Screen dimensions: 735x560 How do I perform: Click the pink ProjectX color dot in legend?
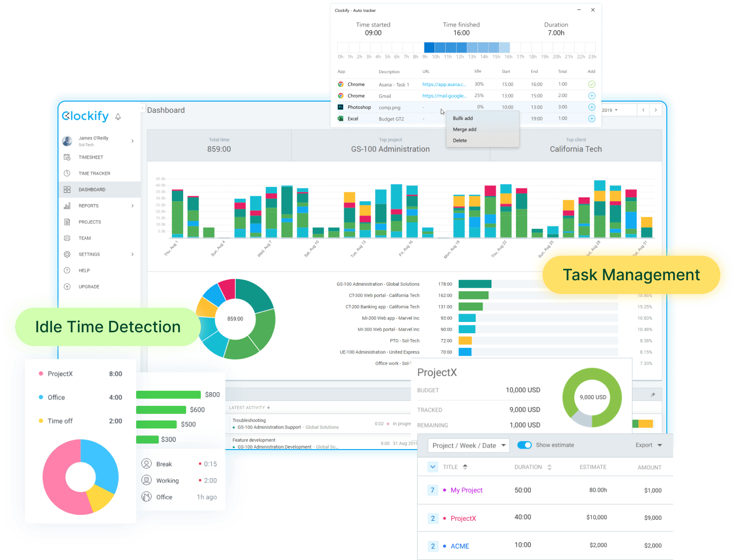41,373
